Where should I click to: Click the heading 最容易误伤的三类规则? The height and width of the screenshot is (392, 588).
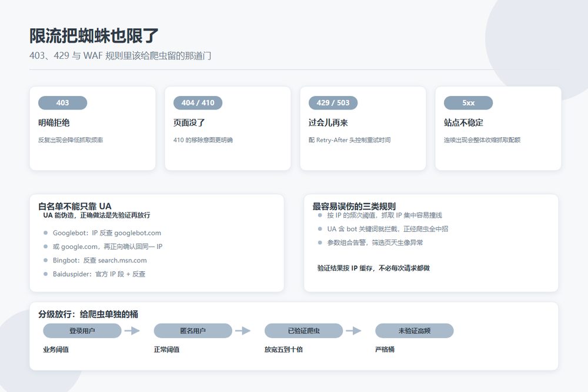tap(354, 206)
